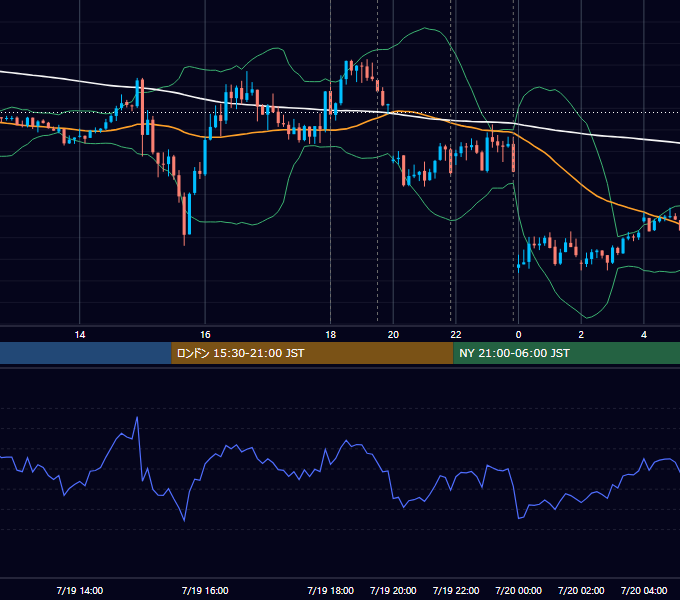Click the 7/19 22:00 date label
Image resolution: width=680 pixels, height=600 pixels.
[456, 590]
